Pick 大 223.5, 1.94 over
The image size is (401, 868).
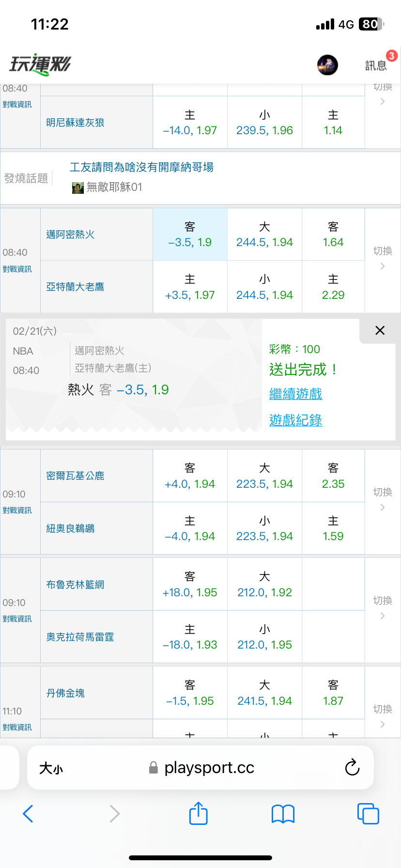pyautogui.click(x=264, y=476)
